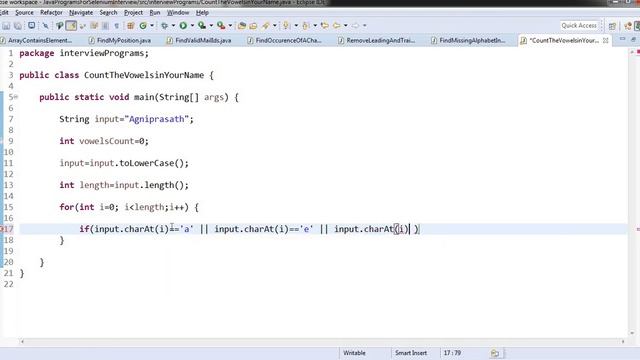
Task: Switch to FindMyPosition.java tab
Action: [x=120, y=40]
